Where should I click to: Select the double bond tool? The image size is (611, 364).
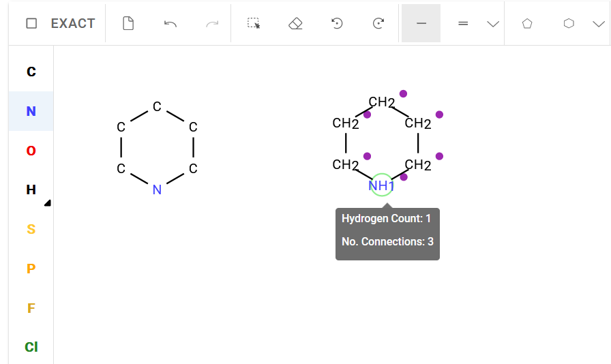point(463,23)
